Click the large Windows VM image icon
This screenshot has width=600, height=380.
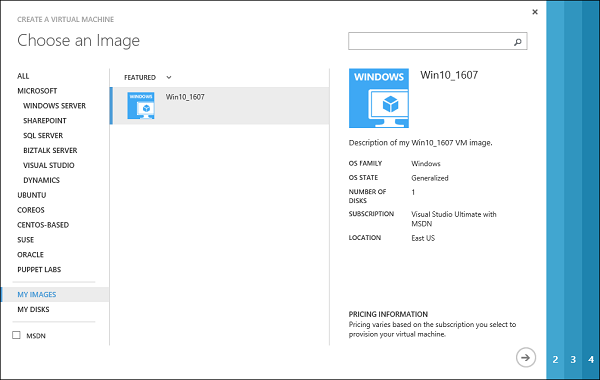click(x=379, y=98)
